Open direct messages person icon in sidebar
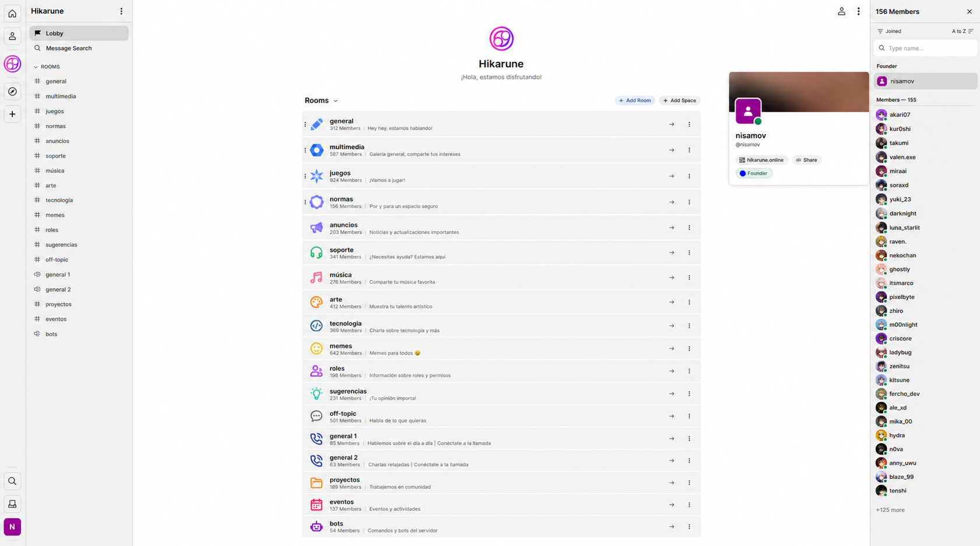 (12, 36)
